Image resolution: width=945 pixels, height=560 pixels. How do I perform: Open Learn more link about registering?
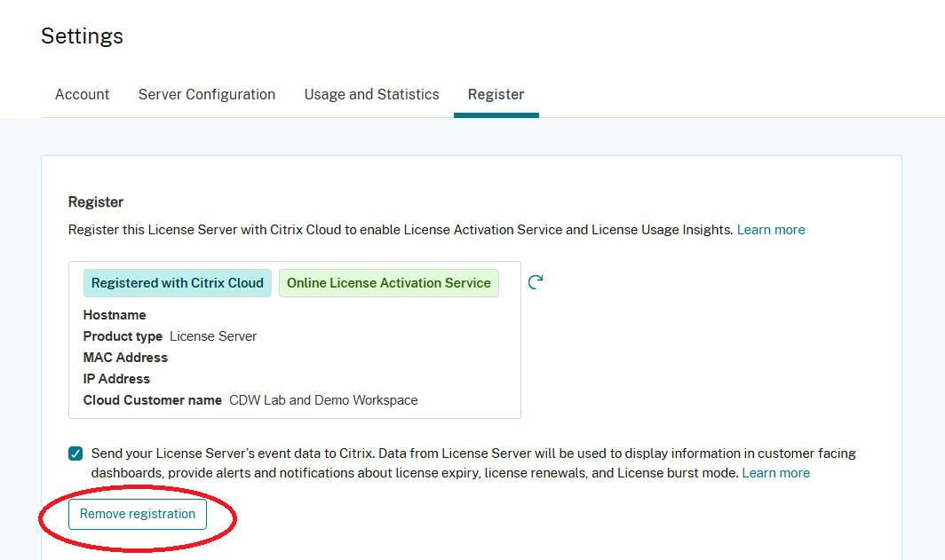(771, 230)
